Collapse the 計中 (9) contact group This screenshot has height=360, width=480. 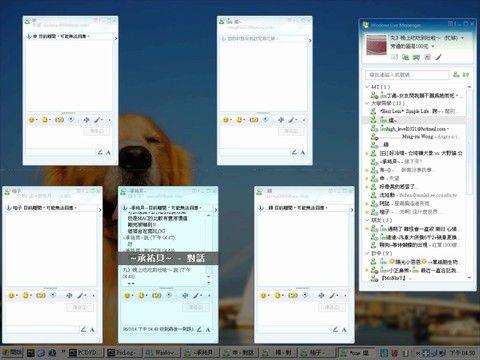click(x=367, y=253)
